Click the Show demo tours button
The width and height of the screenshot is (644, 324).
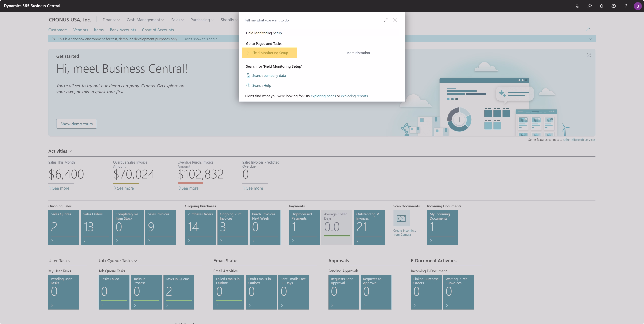pyautogui.click(x=76, y=124)
